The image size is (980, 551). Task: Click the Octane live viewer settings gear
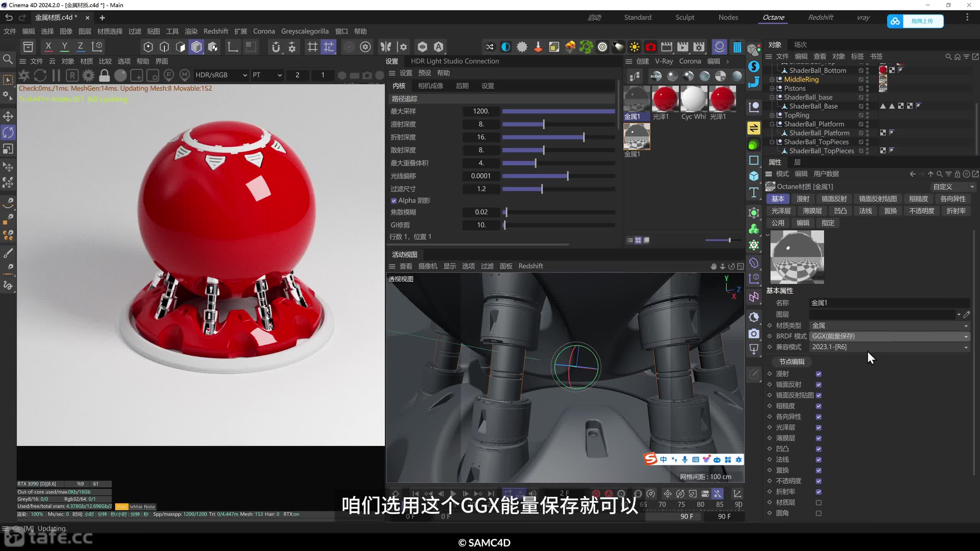(x=88, y=75)
